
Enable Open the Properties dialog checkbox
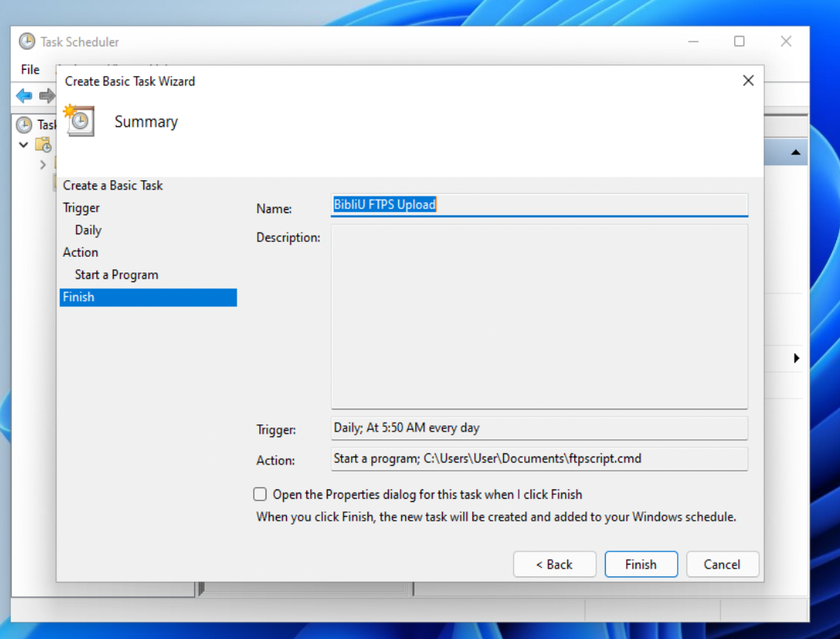[260, 494]
